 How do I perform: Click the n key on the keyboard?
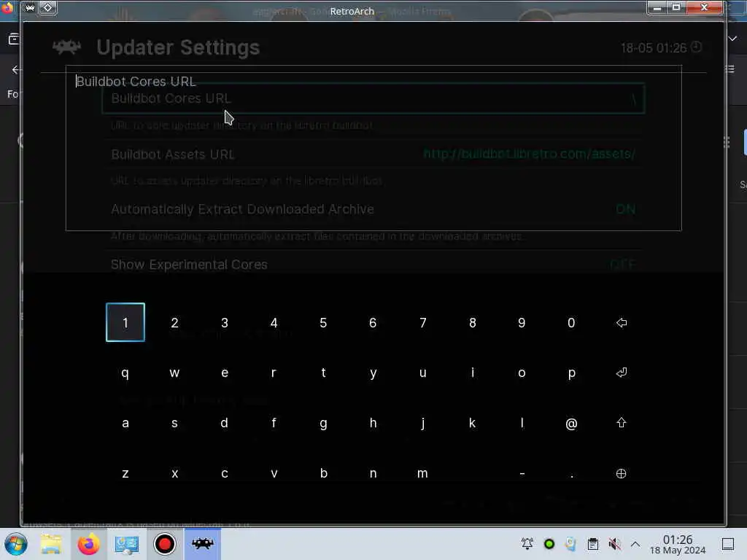(x=373, y=473)
